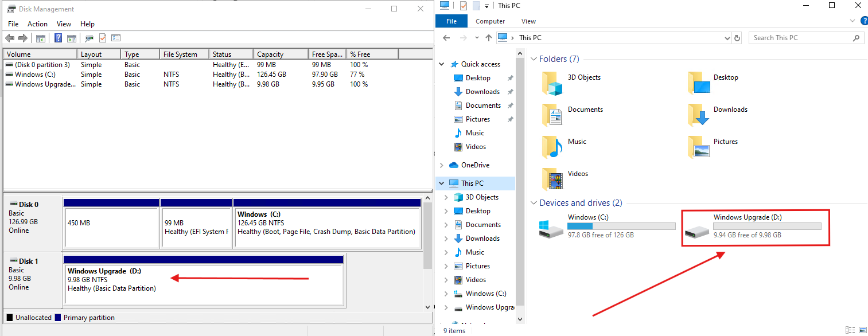Click the Back arrow in Disk Management toolbar
Viewport: 868px width, 336px height.
[x=10, y=38]
